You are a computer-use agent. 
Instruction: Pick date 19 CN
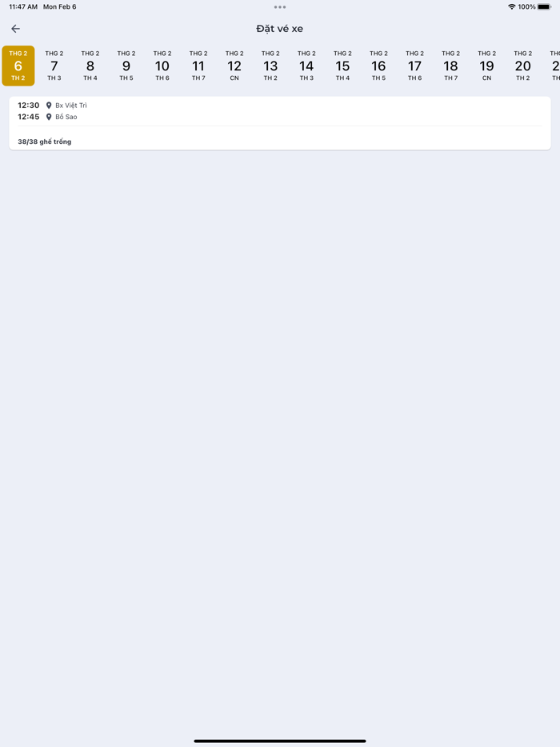(x=486, y=66)
